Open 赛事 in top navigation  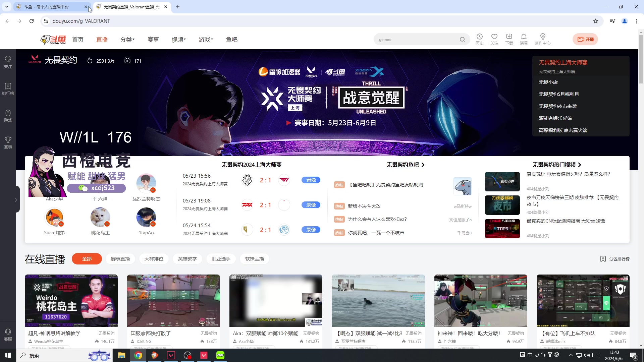click(153, 40)
